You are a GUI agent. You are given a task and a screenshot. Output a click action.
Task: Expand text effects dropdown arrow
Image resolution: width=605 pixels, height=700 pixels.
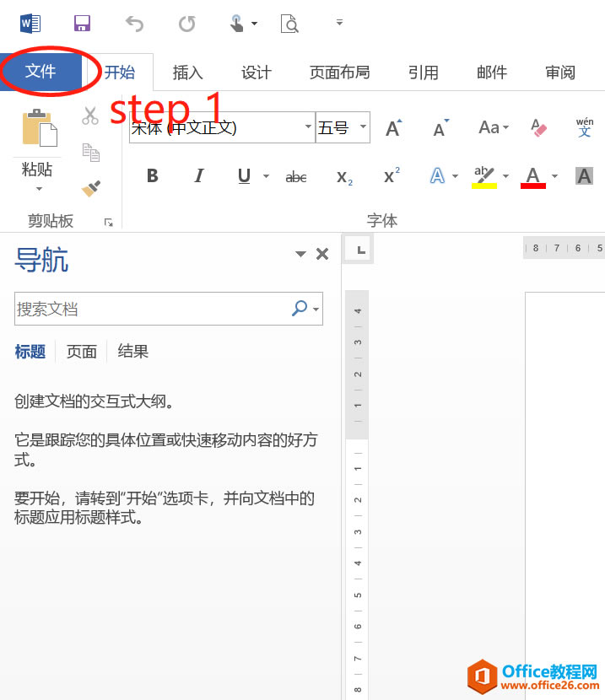click(456, 176)
